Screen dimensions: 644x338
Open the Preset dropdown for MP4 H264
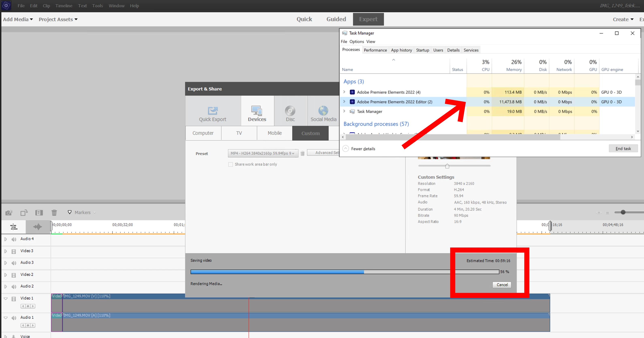click(x=263, y=153)
